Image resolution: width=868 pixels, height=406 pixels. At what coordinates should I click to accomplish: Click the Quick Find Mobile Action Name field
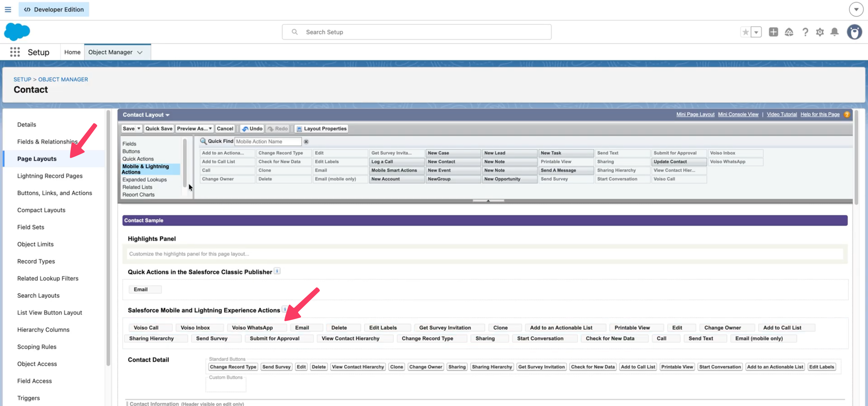point(268,142)
